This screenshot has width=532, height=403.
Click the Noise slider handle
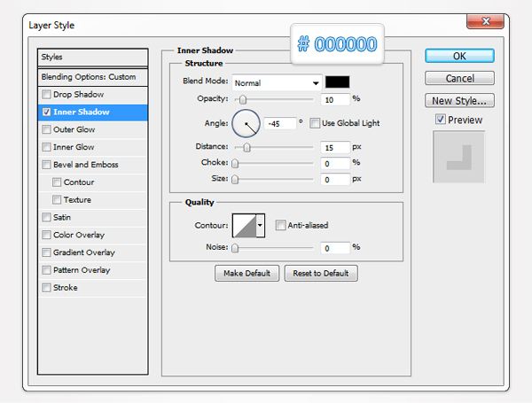pyautogui.click(x=235, y=249)
